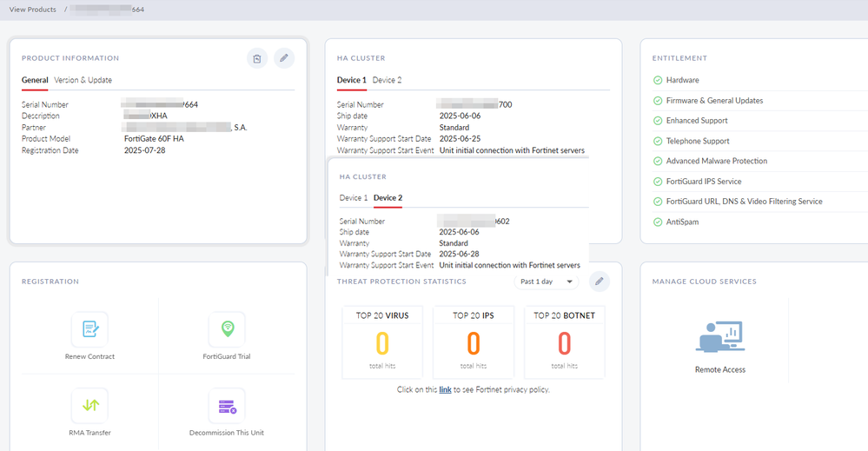Open the Past 1 day dropdown
The height and width of the screenshot is (451, 868).
point(547,282)
